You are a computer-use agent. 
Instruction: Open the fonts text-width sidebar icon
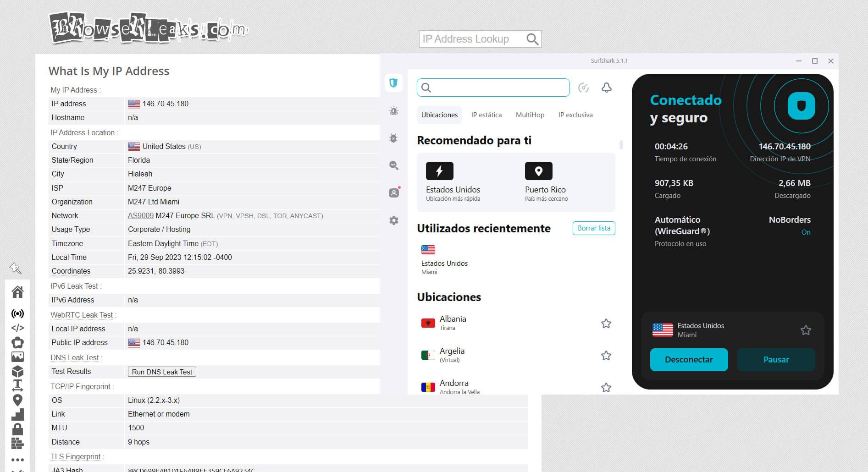17,385
